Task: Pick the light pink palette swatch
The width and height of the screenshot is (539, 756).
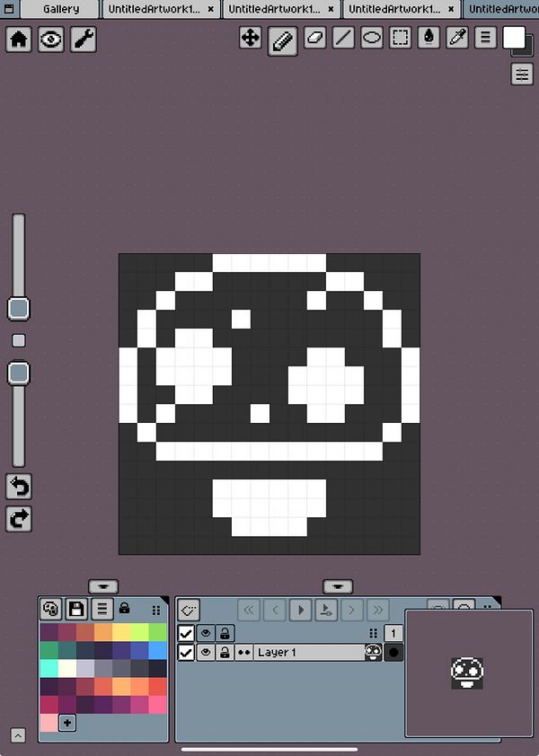Action: pyautogui.click(x=49, y=723)
